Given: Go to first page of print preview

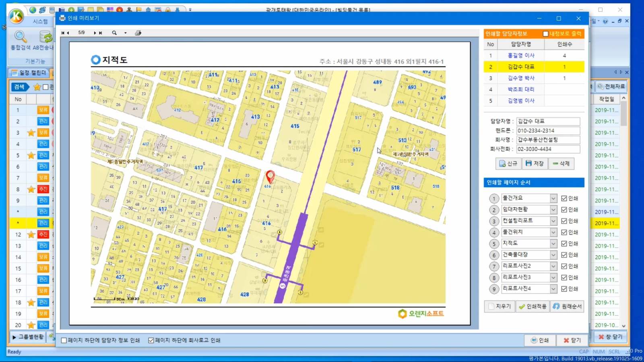Looking at the screenshot, I should click(x=63, y=33).
